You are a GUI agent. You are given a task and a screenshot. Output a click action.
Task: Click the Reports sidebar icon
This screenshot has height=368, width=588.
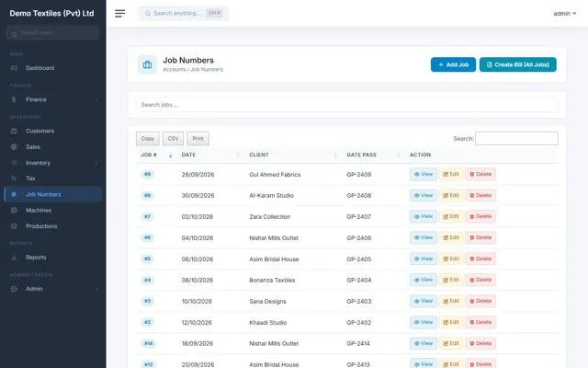[x=14, y=258]
